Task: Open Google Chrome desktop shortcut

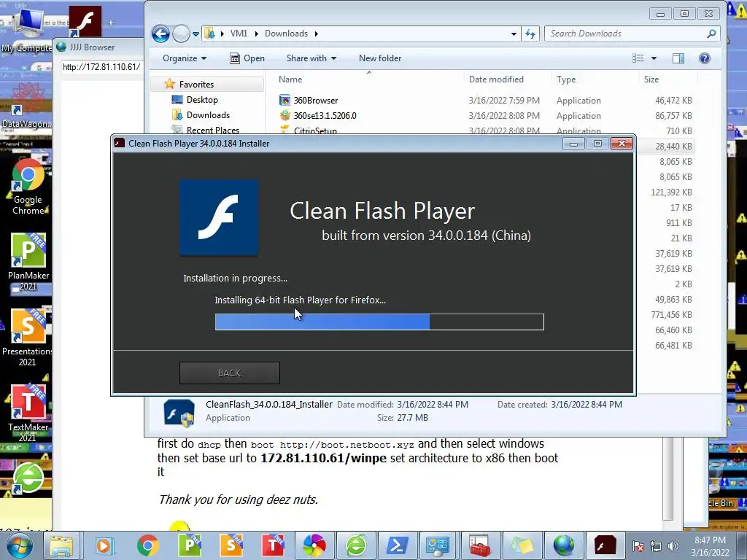Action: click(28, 187)
